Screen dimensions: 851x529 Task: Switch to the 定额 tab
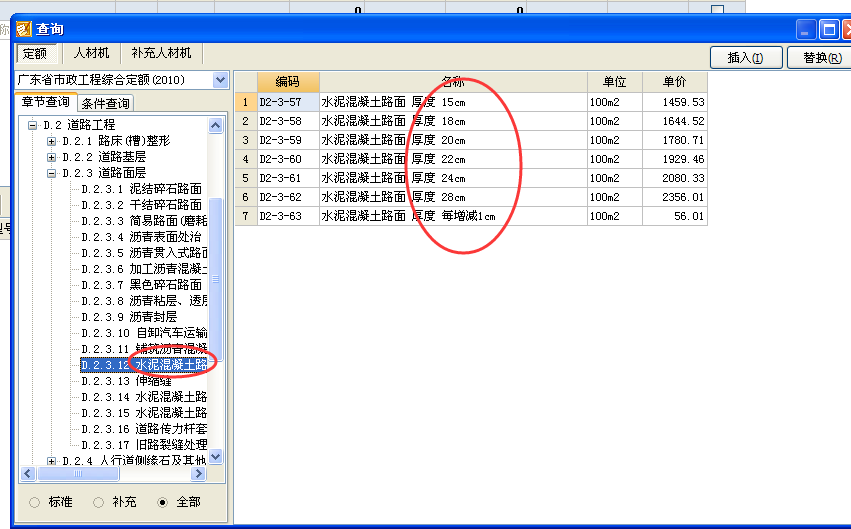tap(36, 53)
